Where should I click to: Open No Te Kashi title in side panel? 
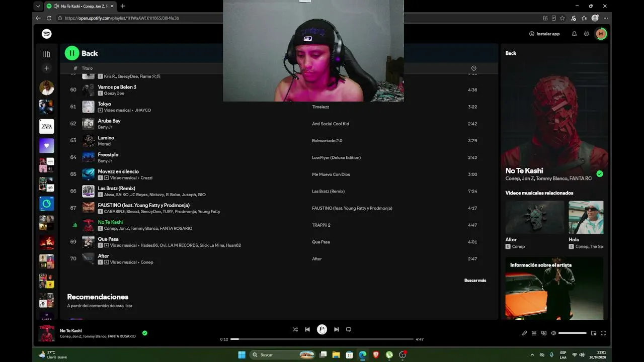(x=524, y=171)
